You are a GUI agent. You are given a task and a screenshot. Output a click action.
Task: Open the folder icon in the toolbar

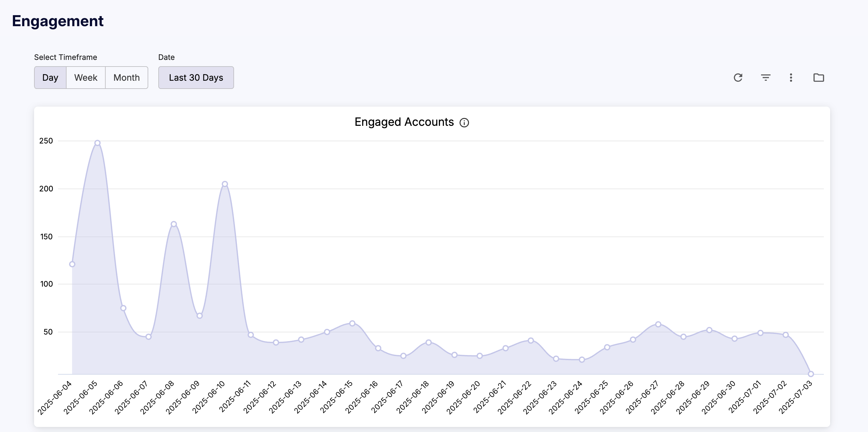point(819,78)
